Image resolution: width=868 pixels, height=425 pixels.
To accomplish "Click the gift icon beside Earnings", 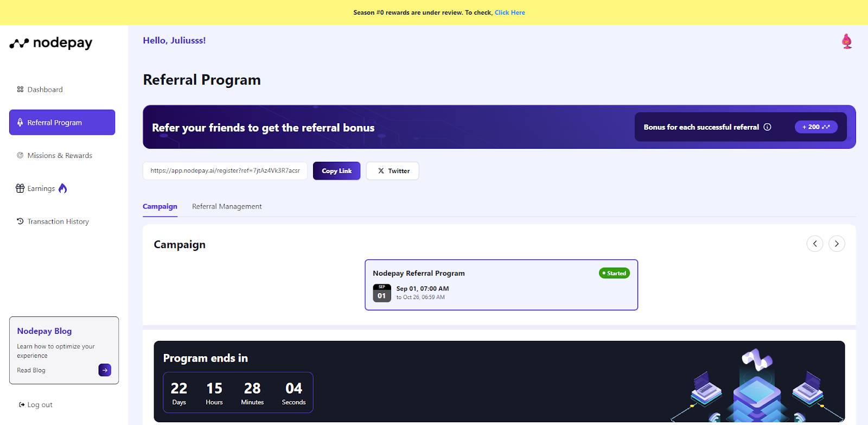I will (x=20, y=188).
